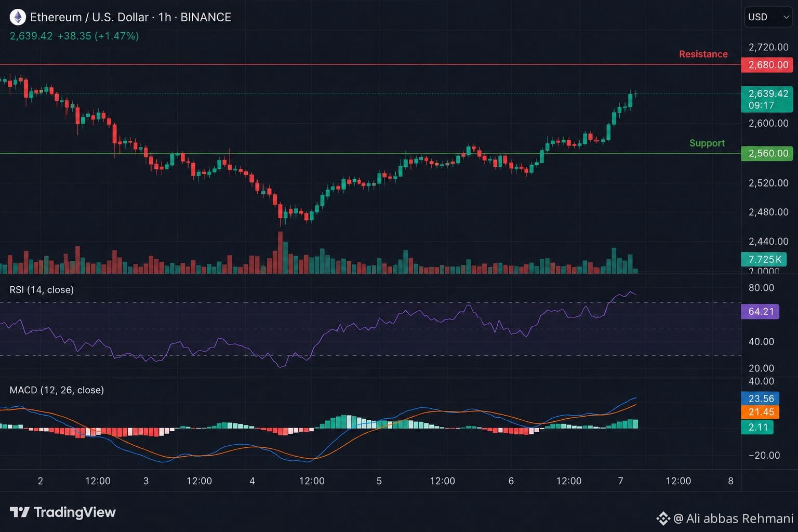Click the 2,680.00 resistance price tag
Image resolution: width=798 pixels, height=532 pixels.
[767, 65]
